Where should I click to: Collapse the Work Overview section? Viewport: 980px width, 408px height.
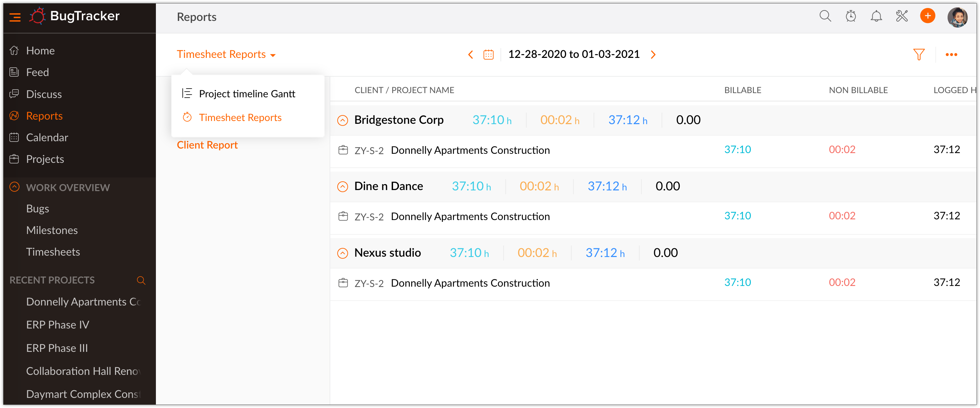14,187
